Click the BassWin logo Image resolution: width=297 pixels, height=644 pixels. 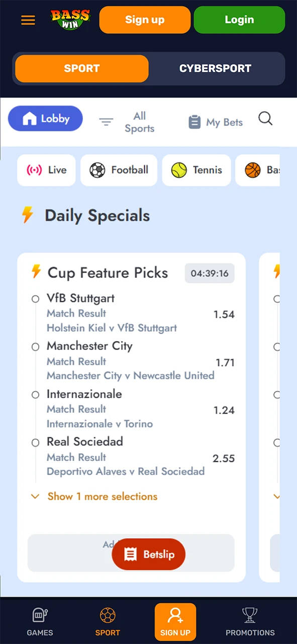(70, 20)
